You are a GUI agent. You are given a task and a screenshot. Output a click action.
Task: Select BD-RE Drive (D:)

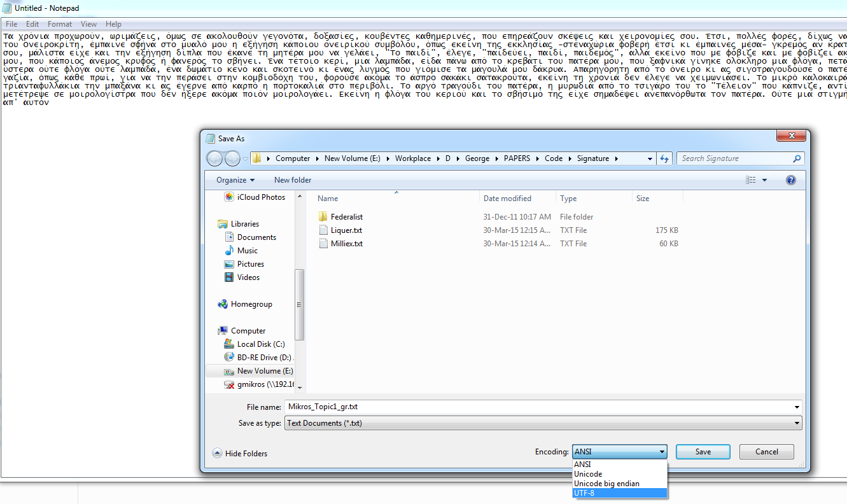click(x=264, y=358)
